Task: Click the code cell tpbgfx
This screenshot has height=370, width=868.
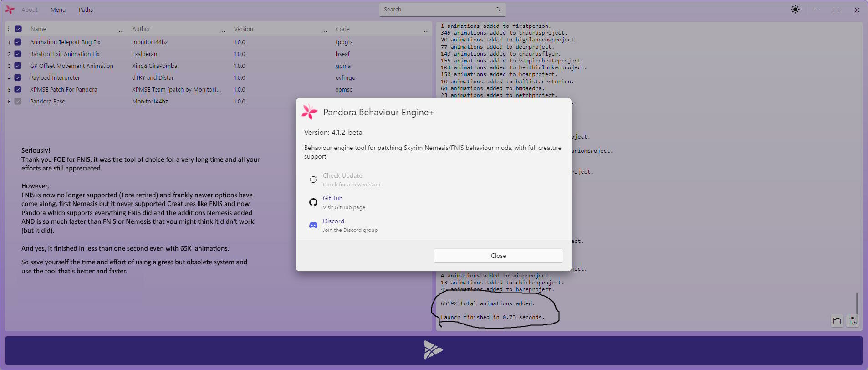Action: (x=344, y=42)
